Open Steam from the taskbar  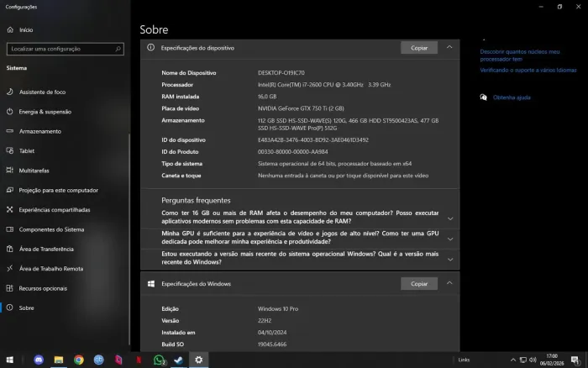(178, 360)
